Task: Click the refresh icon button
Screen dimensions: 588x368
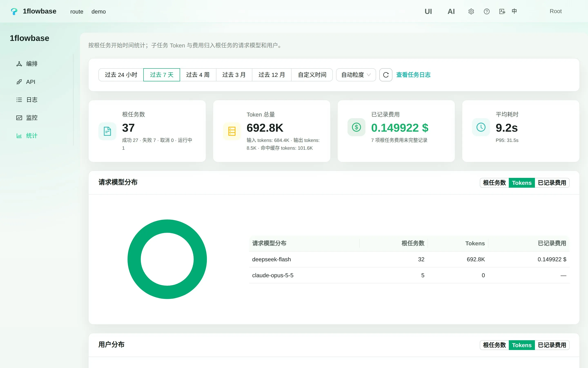Action: pos(386,75)
